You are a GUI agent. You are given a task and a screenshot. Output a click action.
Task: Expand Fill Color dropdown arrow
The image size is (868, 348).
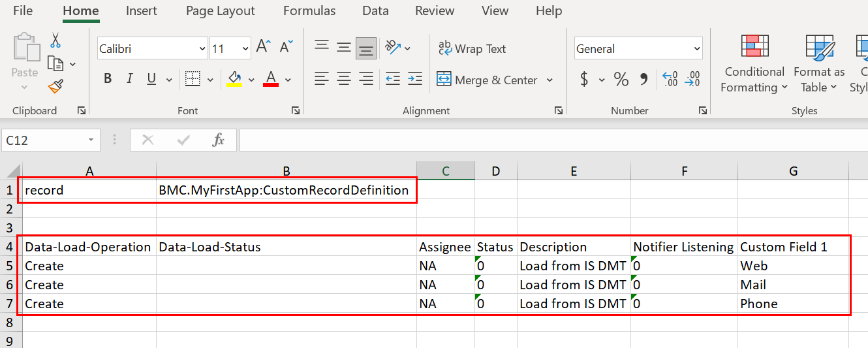(x=251, y=80)
